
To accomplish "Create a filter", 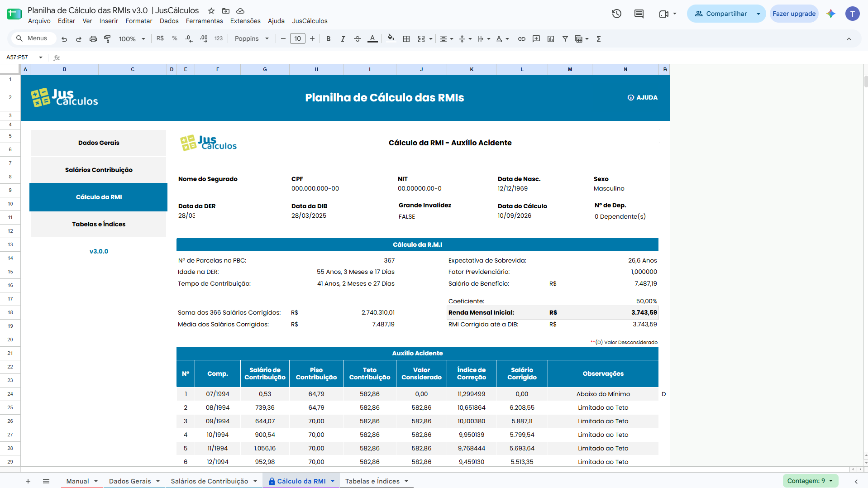I will 565,39.
